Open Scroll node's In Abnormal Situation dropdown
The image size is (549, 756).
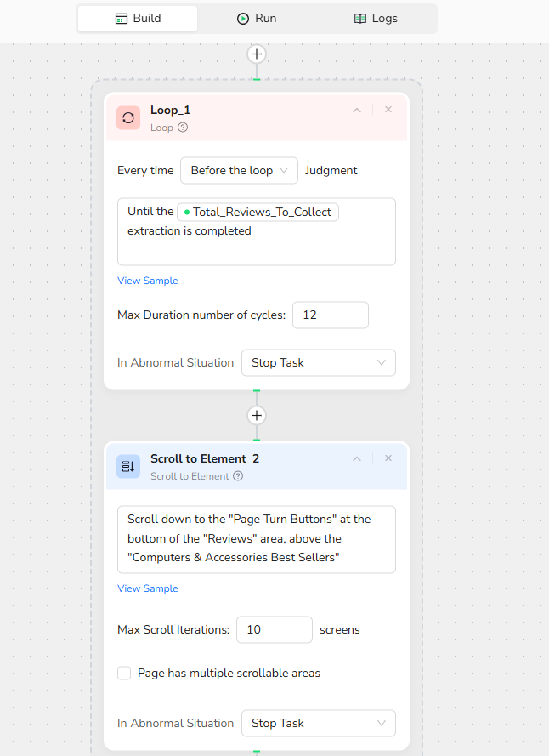click(x=318, y=723)
